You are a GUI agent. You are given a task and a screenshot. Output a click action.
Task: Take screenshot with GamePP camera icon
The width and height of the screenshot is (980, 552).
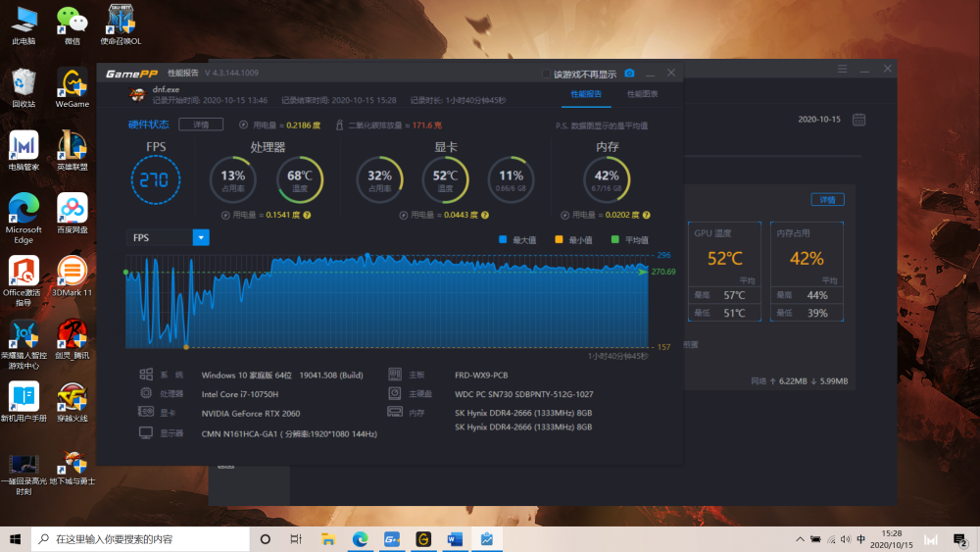pyautogui.click(x=629, y=74)
